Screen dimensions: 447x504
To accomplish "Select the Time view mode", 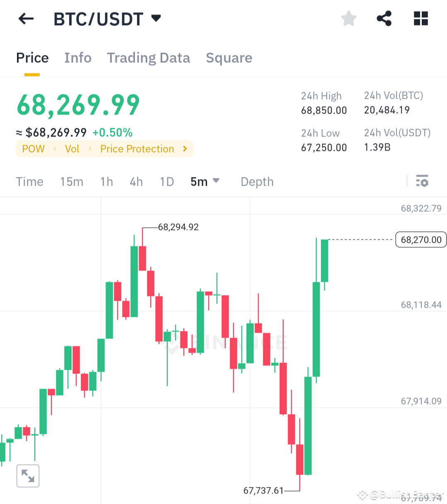I will (x=29, y=181).
